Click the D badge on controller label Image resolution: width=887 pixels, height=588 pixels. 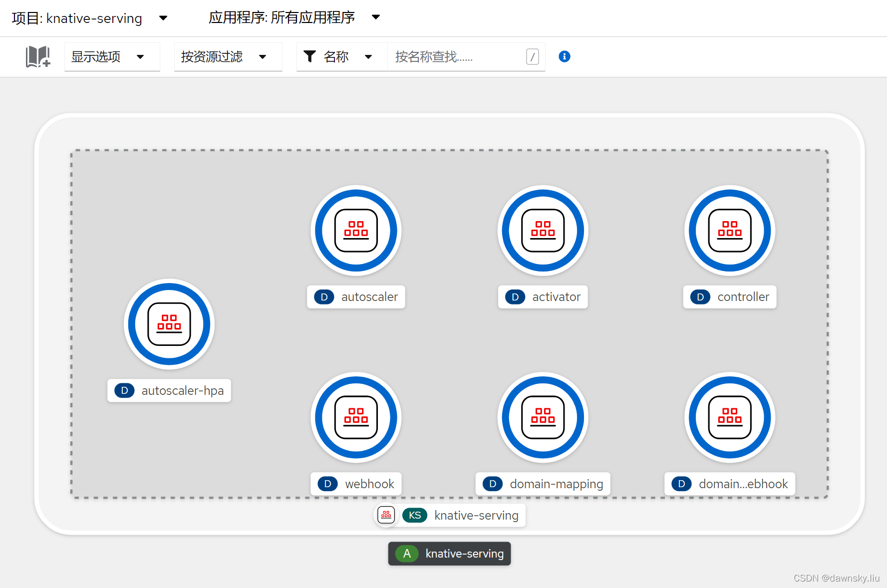coord(700,297)
